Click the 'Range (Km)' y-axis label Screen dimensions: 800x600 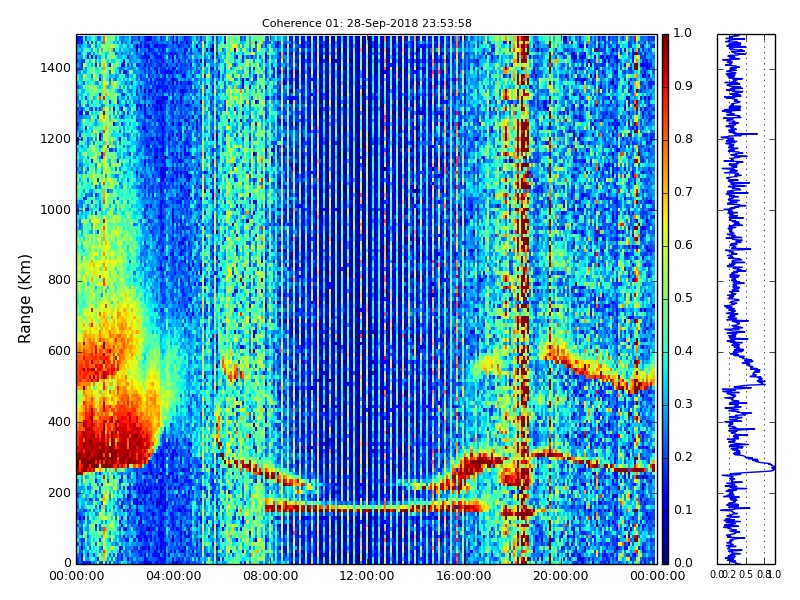coord(24,299)
